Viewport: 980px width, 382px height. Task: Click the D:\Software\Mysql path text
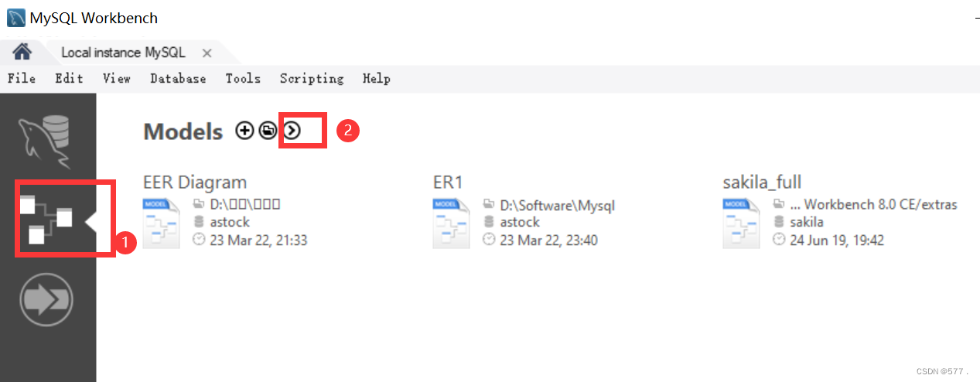558,205
